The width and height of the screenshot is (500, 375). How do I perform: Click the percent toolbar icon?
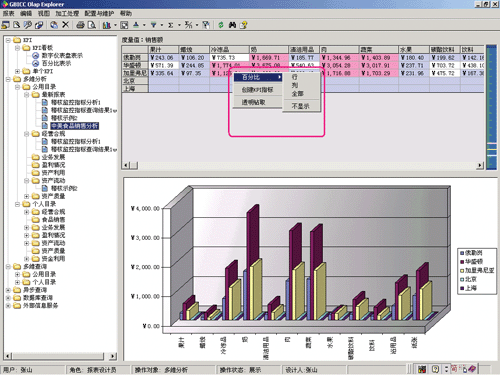tap(189, 25)
